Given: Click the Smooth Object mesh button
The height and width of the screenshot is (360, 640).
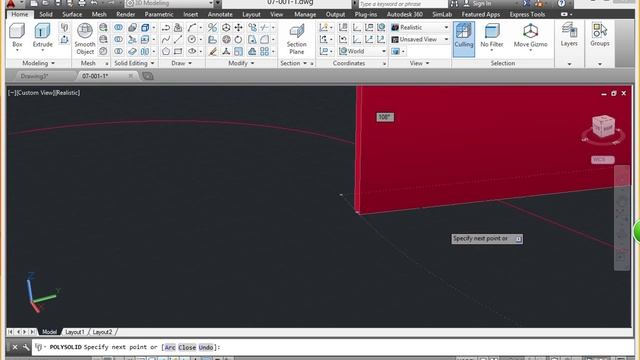Looking at the screenshot, I should point(85,39).
